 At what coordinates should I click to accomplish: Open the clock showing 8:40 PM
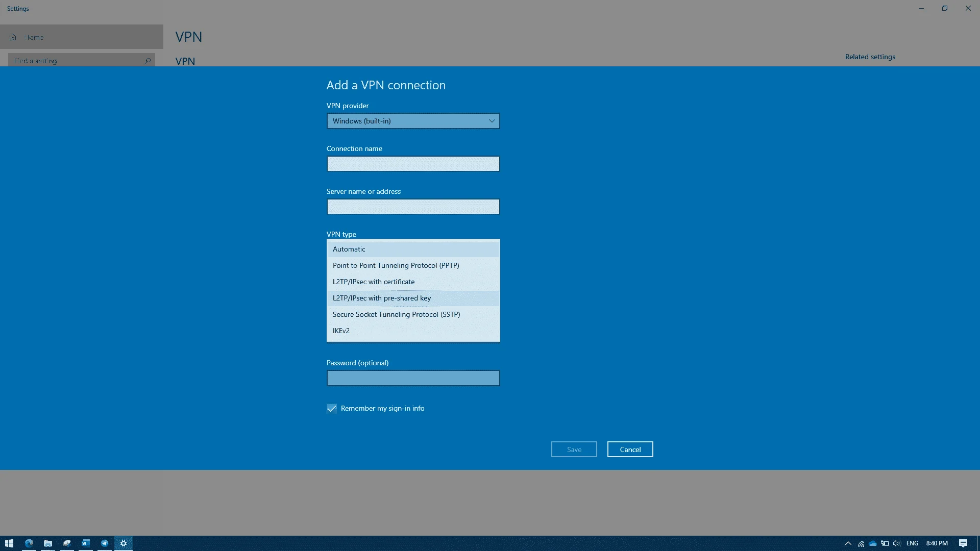[x=937, y=543]
